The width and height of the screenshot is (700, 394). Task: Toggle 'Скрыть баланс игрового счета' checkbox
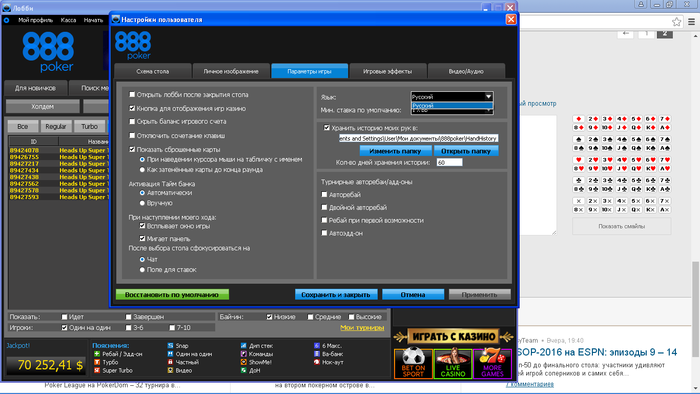pos(132,121)
